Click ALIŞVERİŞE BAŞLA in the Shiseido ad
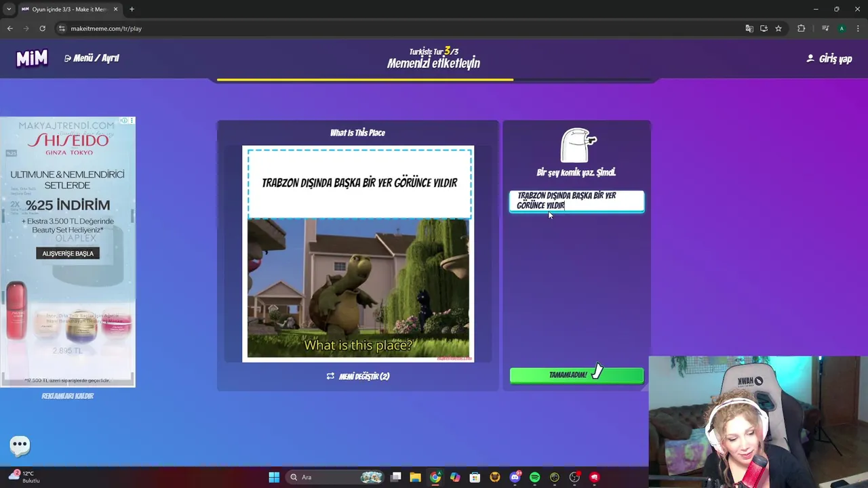Screen dimensions: 868x488 pyautogui.click(x=68, y=253)
